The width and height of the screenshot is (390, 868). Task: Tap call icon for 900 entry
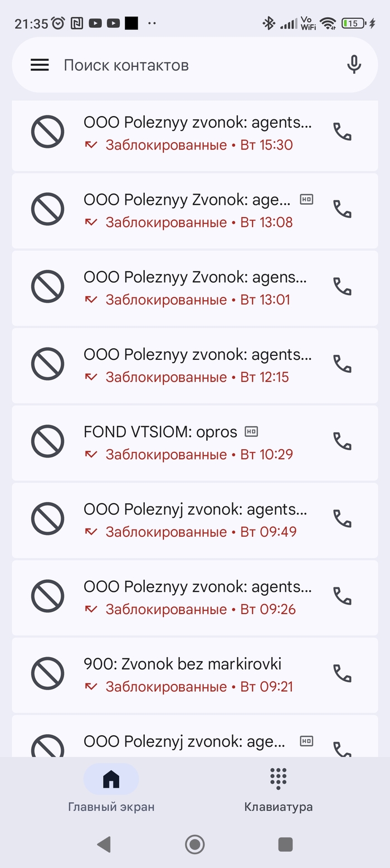[342, 674]
